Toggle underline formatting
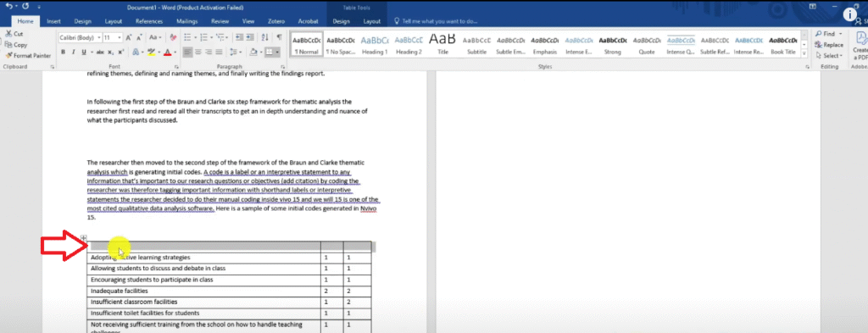The image size is (868, 333). pyautogui.click(x=84, y=52)
